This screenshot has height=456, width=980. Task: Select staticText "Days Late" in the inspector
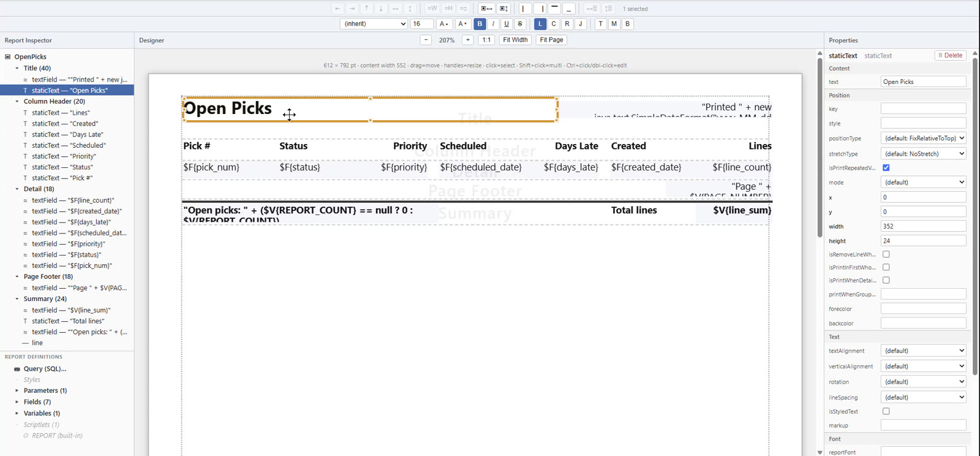coord(67,135)
